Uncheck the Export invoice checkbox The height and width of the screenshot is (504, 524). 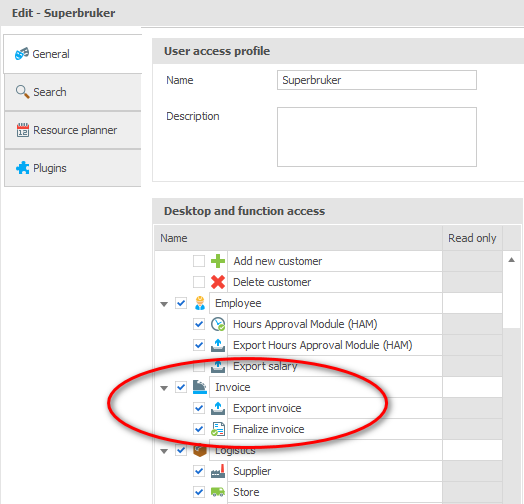(x=199, y=408)
